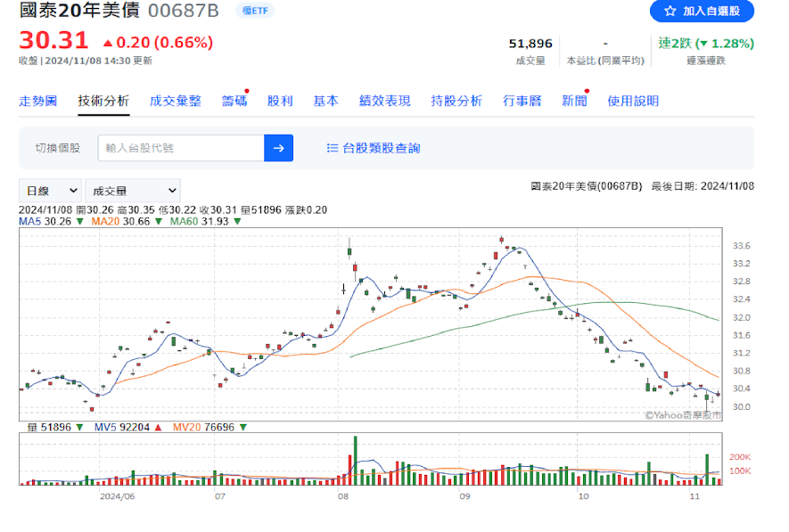The height and width of the screenshot is (532, 789).
Task: Click the green down triangle beside 量 51896
Action: click(x=79, y=428)
